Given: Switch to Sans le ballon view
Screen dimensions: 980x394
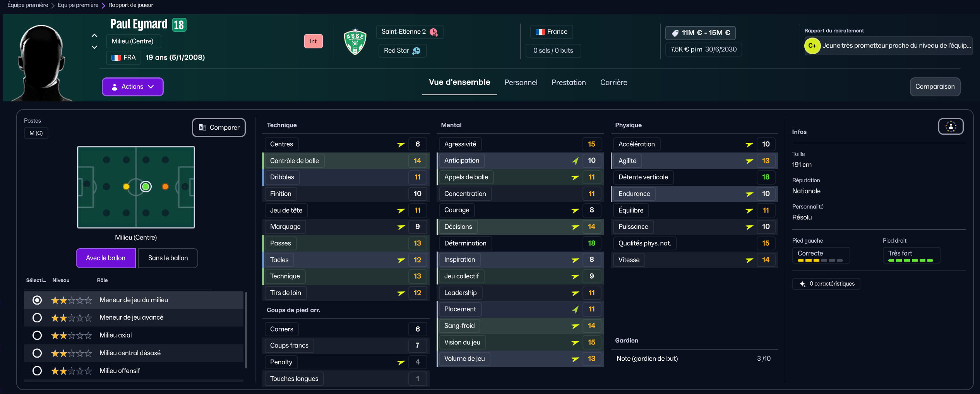Looking at the screenshot, I should [x=168, y=258].
